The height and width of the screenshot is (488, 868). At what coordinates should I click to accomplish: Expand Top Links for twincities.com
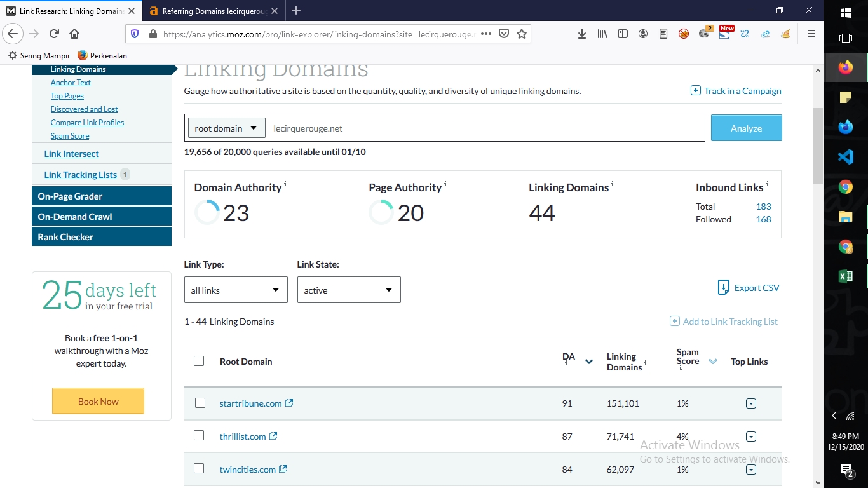pos(751,470)
